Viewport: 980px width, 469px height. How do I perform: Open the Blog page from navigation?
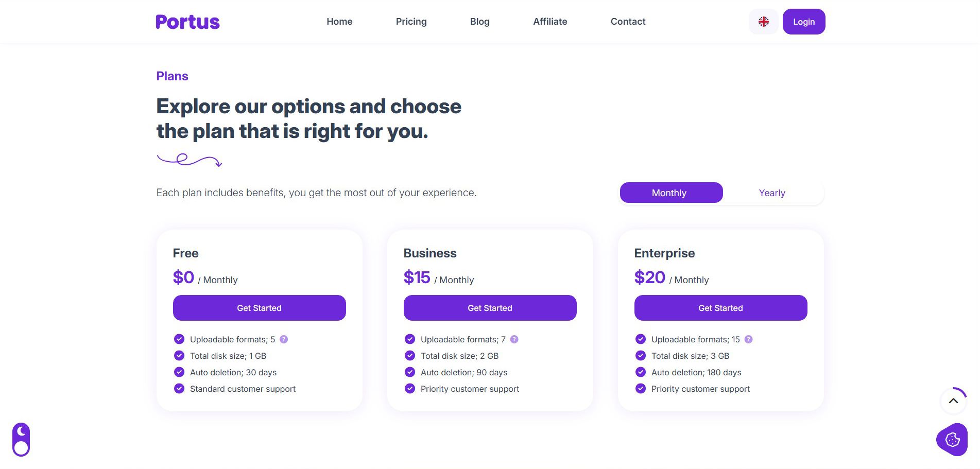tap(479, 22)
